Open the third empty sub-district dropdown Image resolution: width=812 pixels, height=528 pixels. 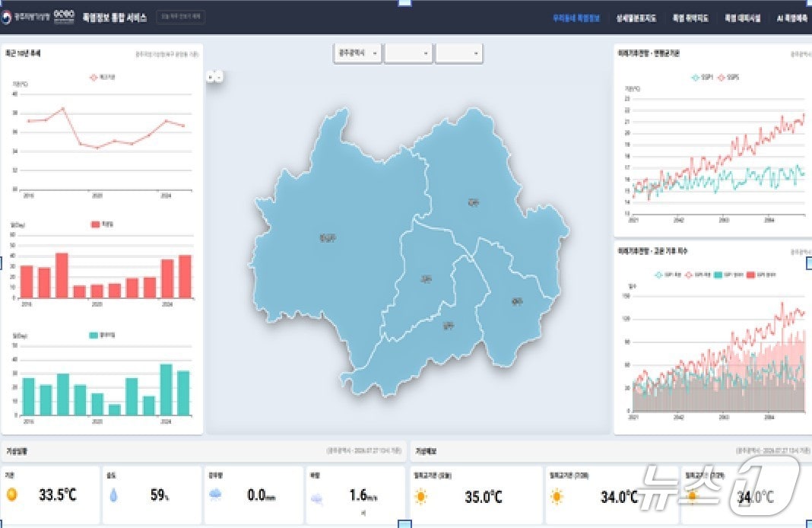pos(458,52)
